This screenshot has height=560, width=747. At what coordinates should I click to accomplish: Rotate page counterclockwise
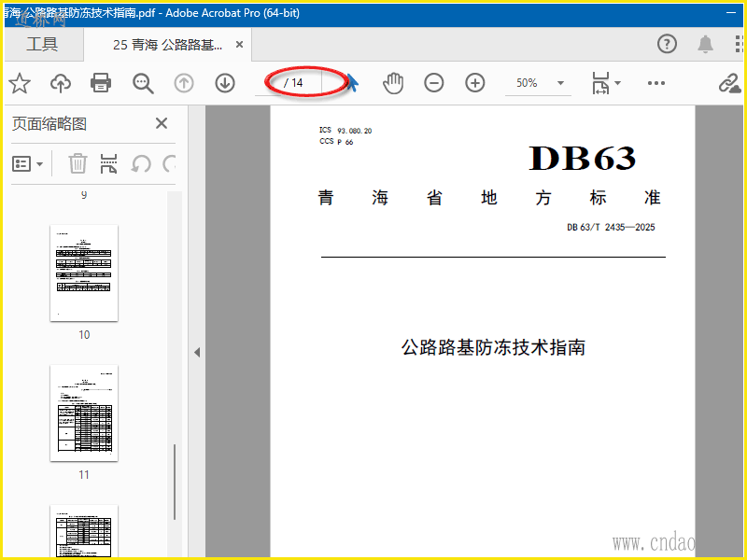click(141, 164)
